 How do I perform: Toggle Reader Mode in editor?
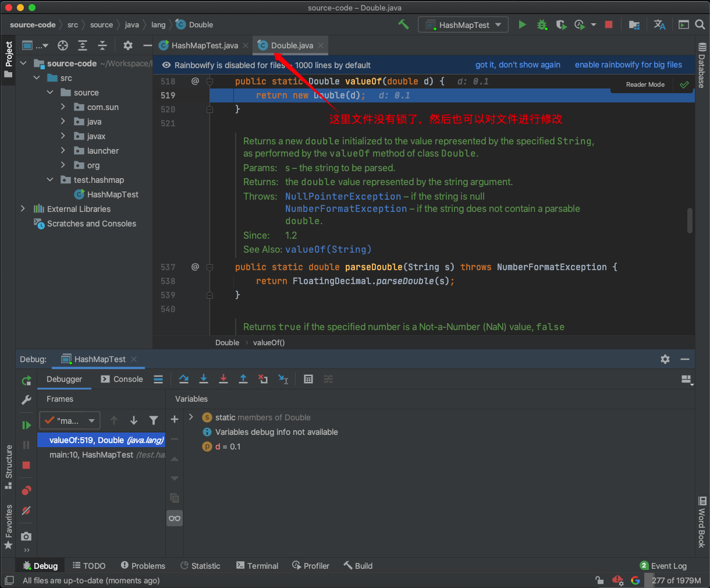coord(645,84)
